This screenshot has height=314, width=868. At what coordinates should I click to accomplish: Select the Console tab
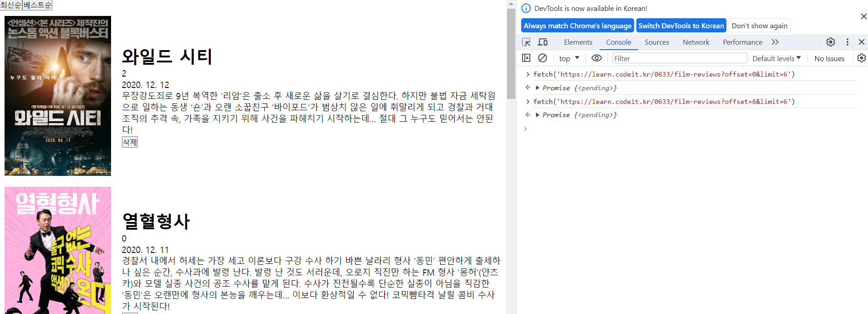[x=619, y=42]
